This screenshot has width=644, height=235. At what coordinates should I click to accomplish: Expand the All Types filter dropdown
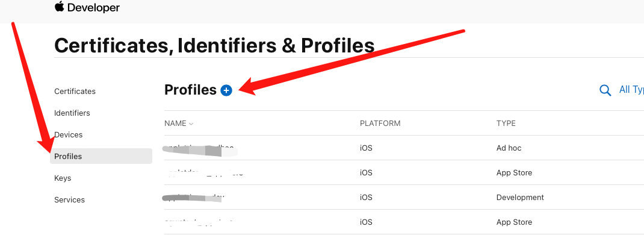(631, 90)
